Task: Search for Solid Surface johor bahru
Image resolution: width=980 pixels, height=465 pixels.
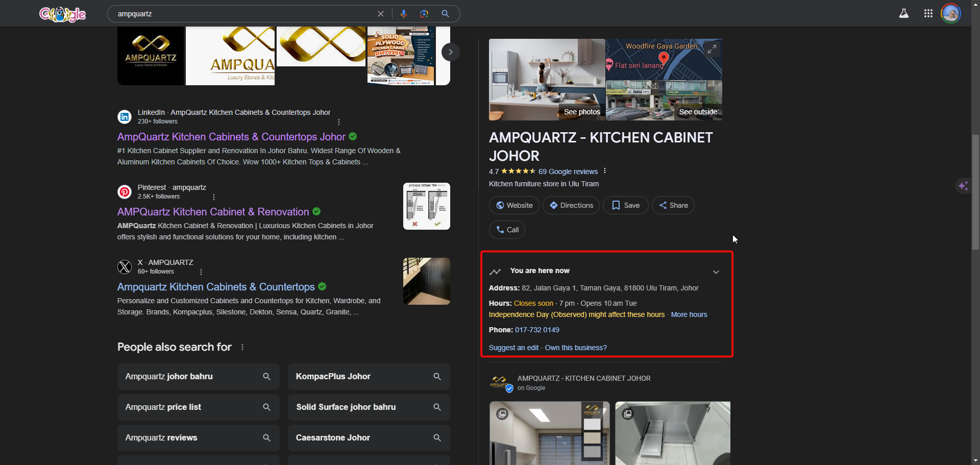Action: coord(369,407)
